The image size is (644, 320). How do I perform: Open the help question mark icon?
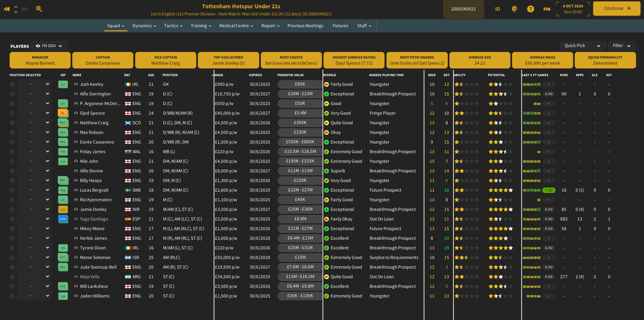pyautogui.click(x=530, y=9)
